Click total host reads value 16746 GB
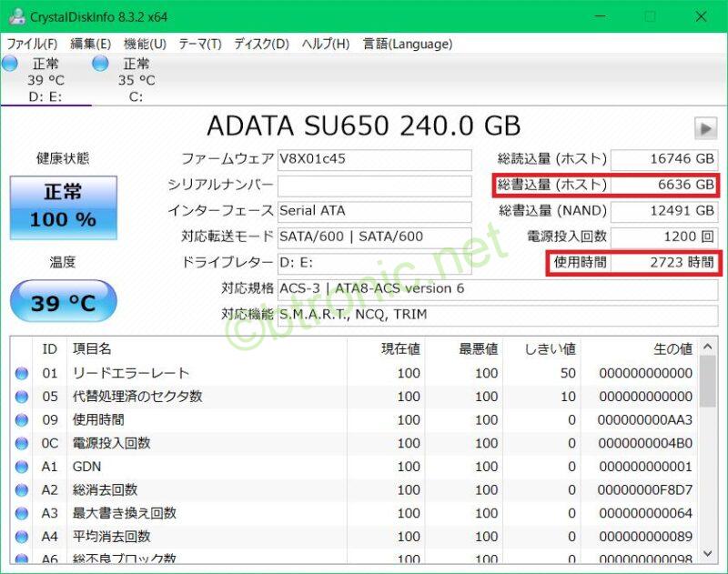Viewport: 728px width, 574px height. [664, 159]
